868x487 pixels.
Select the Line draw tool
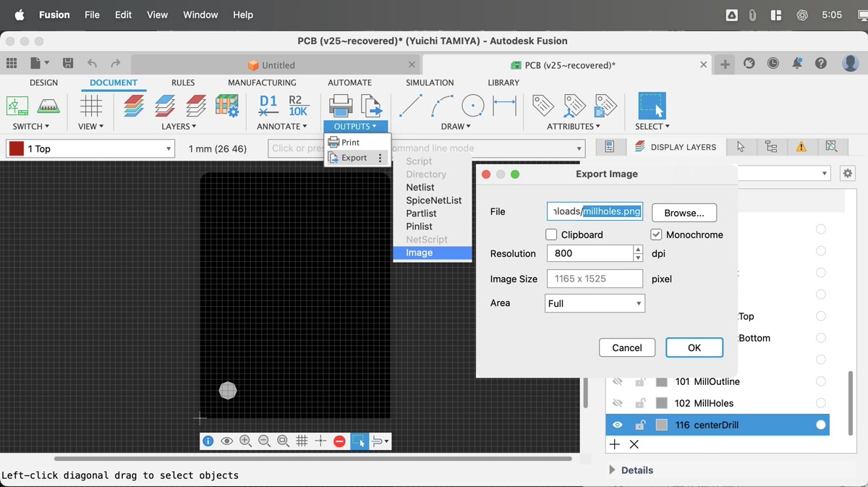click(x=410, y=106)
